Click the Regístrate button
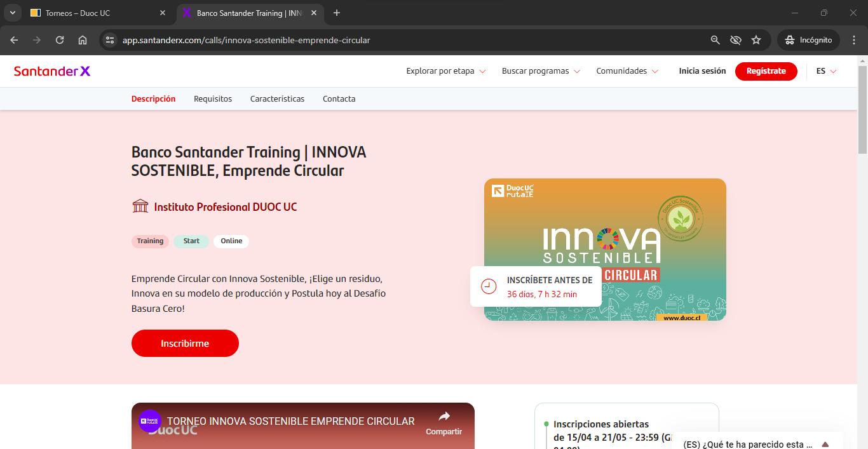Screen dimensions: 868x449 pyautogui.click(x=766, y=71)
